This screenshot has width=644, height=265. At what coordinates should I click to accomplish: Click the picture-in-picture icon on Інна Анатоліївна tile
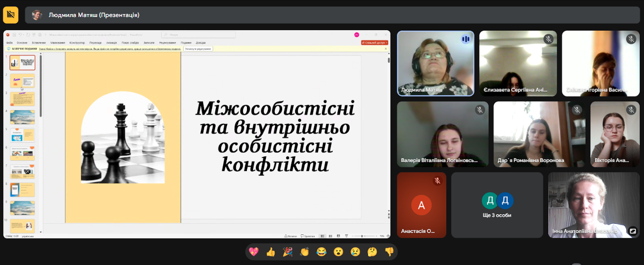(633, 230)
